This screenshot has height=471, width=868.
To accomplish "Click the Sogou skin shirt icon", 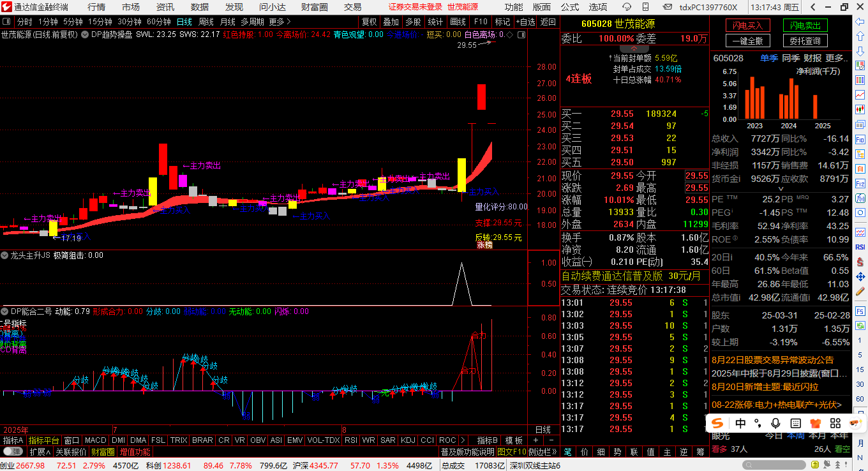I will tap(814, 424).
